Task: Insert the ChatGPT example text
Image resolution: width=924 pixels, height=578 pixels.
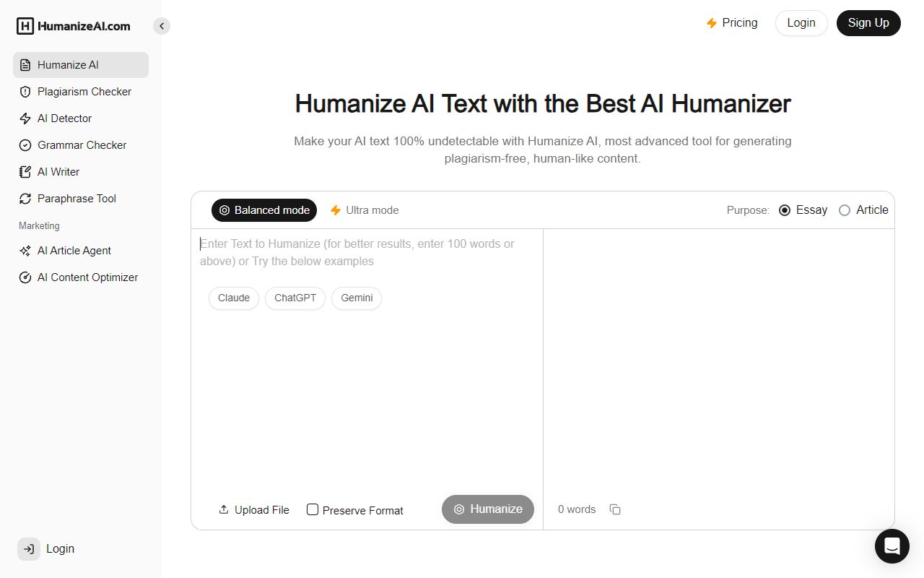Action: [295, 298]
